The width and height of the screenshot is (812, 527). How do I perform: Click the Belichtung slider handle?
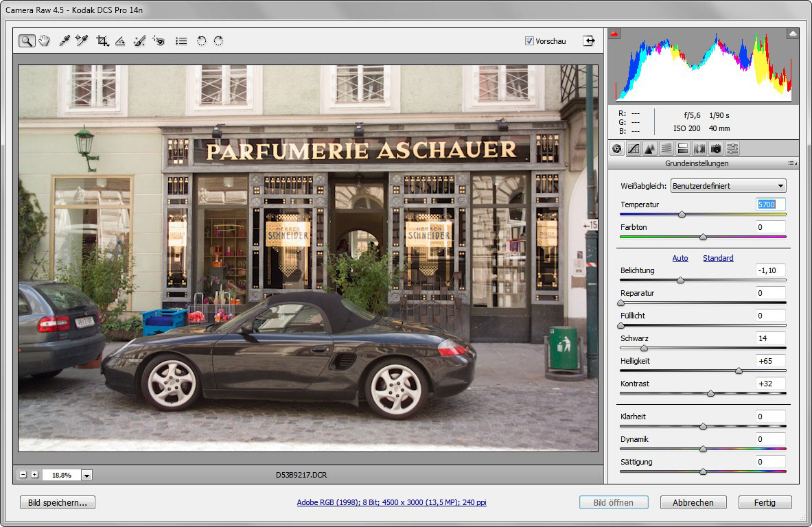point(680,280)
